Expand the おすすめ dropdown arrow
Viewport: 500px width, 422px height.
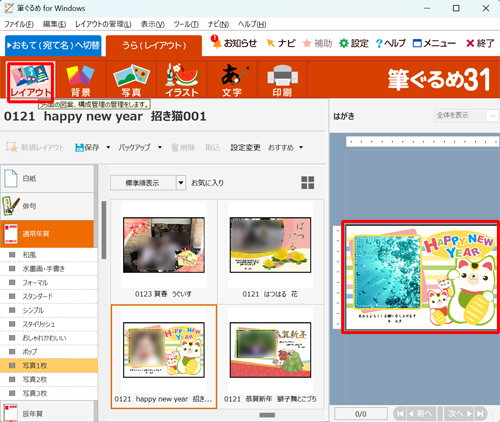(301, 147)
